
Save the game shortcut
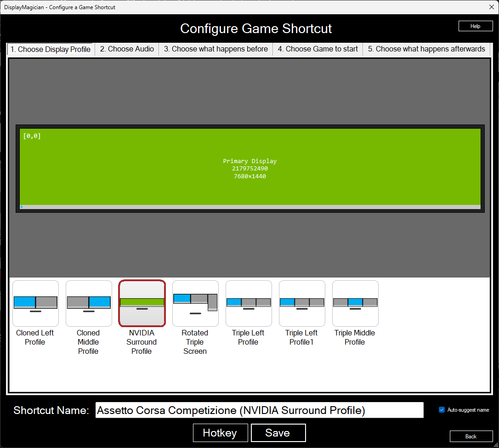[x=278, y=433]
